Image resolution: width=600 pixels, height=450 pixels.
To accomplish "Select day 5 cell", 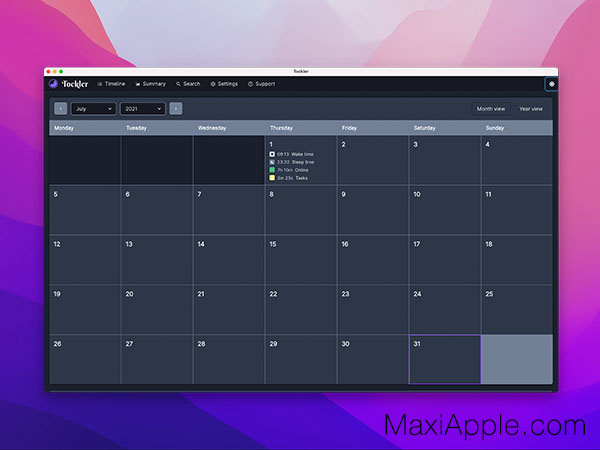I will coord(85,210).
